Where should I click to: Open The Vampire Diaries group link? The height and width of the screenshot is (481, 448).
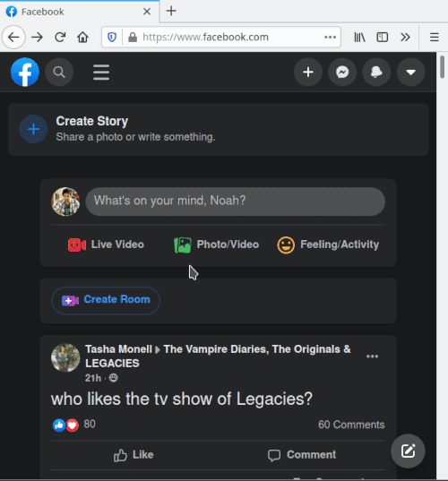(218, 356)
